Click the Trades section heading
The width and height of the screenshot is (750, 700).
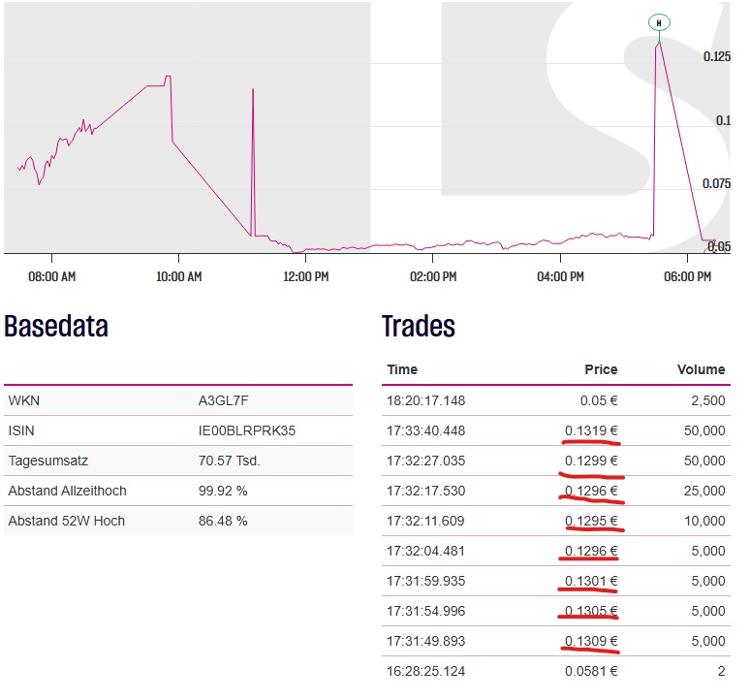pos(419,327)
